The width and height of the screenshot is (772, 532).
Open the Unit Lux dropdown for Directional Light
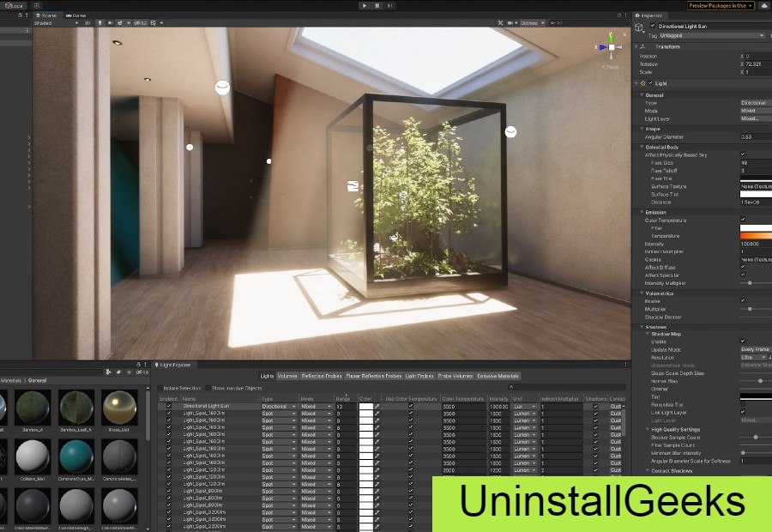point(525,407)
